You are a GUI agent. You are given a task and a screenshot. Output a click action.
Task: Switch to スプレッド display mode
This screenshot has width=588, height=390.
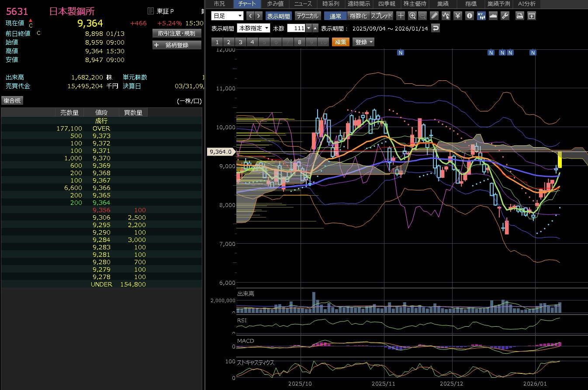pos(381,16)
